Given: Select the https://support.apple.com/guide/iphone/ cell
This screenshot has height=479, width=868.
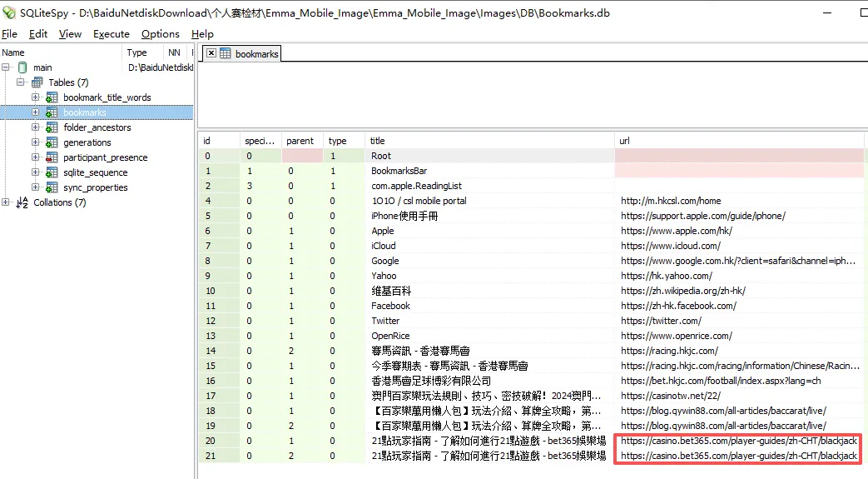Looking at the screenshot, I should coord(739,216).
